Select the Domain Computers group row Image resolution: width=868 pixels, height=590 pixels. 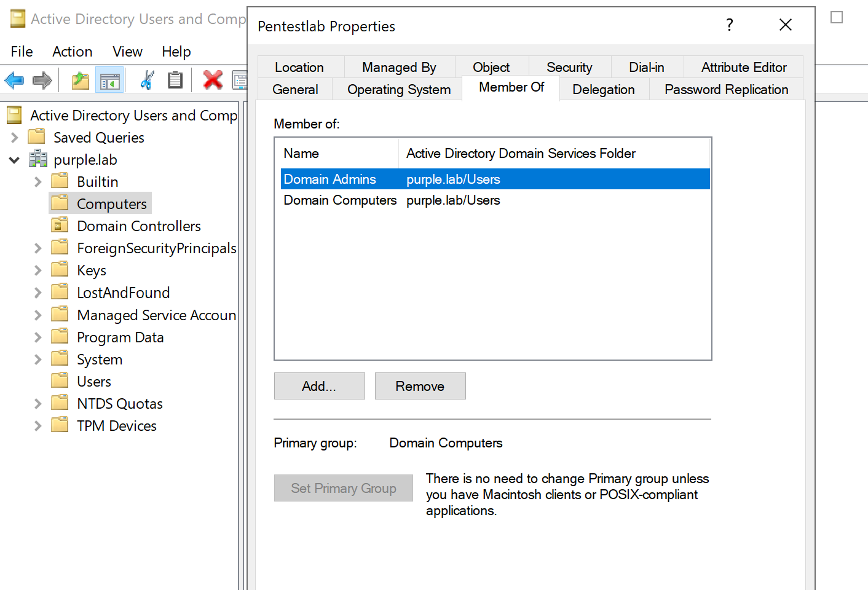340,200
